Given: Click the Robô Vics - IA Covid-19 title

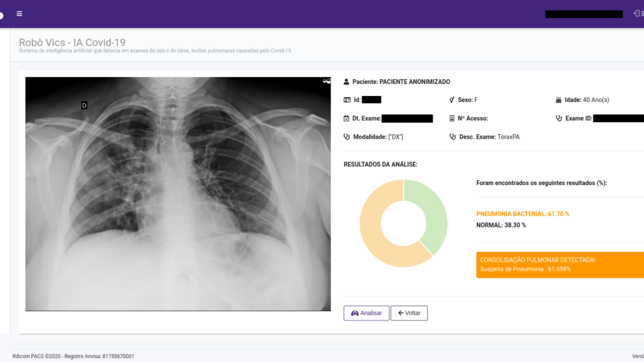Looking at the screenshot, I should click(x=72, y=42).
